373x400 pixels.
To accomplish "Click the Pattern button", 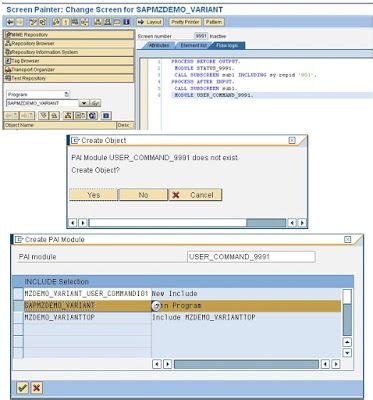I will click(x=214, y=22).
